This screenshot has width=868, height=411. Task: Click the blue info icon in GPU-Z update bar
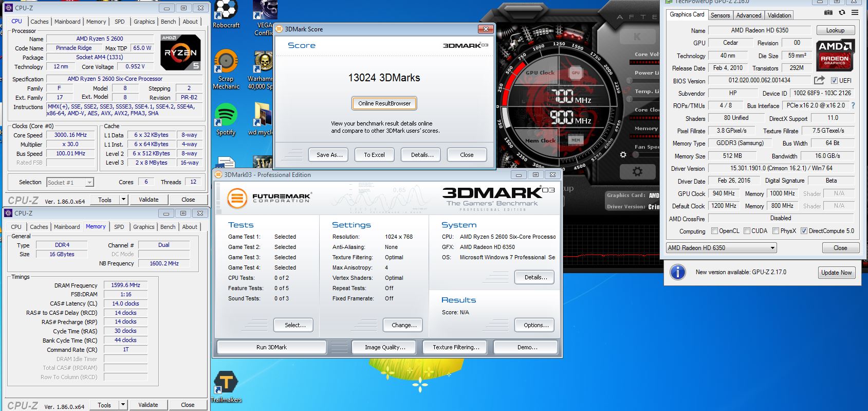click(x=678, y=272)
